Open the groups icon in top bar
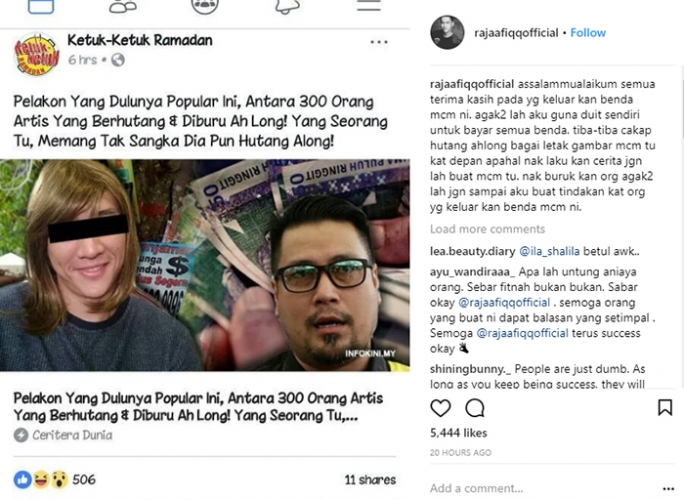This screenshot has height=500, width=684. pyautogui.click(x=205, y=6)
